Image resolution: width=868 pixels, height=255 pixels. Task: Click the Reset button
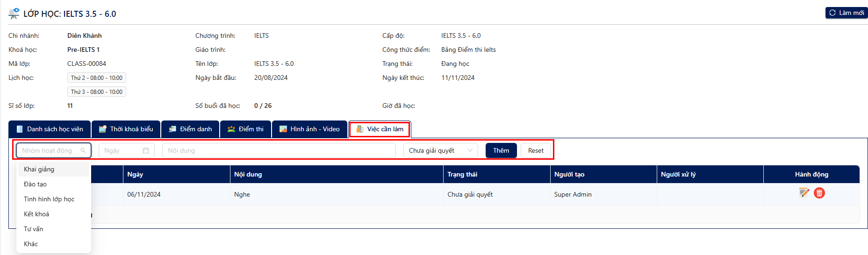pyautogui.click(x=536, y=150)
